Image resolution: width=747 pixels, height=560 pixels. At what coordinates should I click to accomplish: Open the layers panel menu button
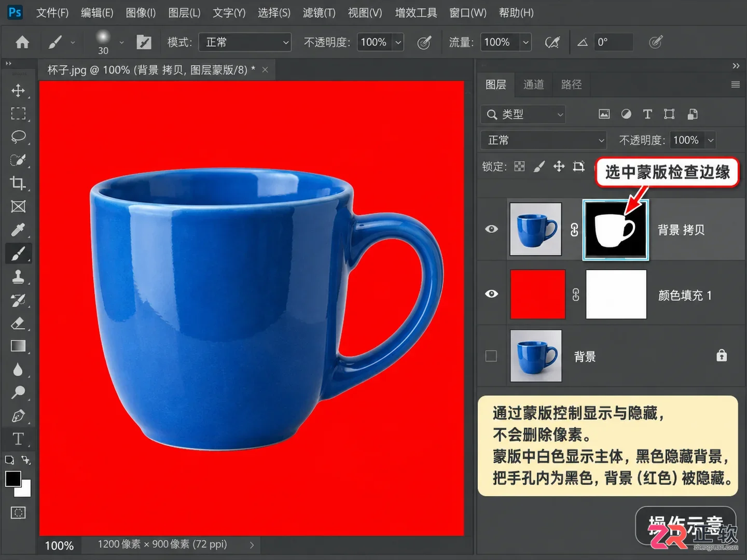(735, 85)
